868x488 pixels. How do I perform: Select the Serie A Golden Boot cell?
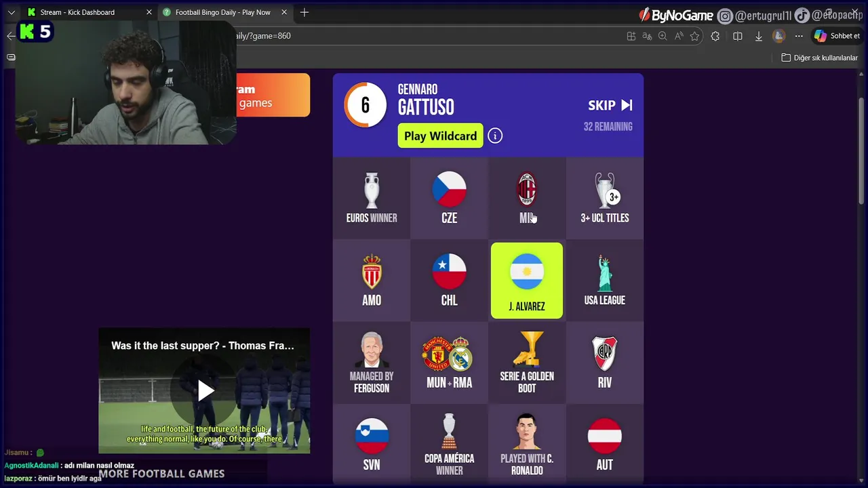click(x=527, y=363)
